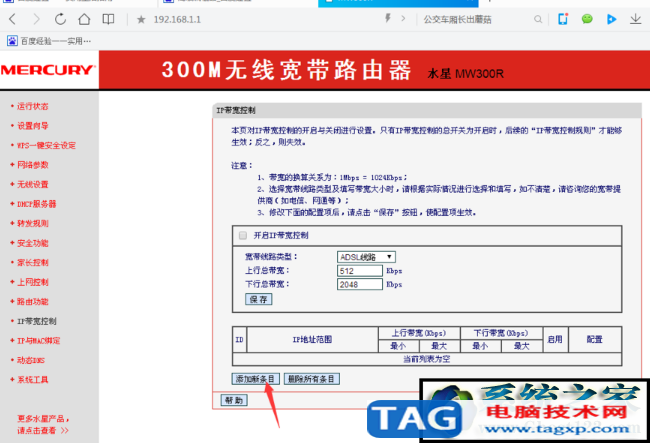Click the 下行带宽(Kbps) column header

[501, 333]
